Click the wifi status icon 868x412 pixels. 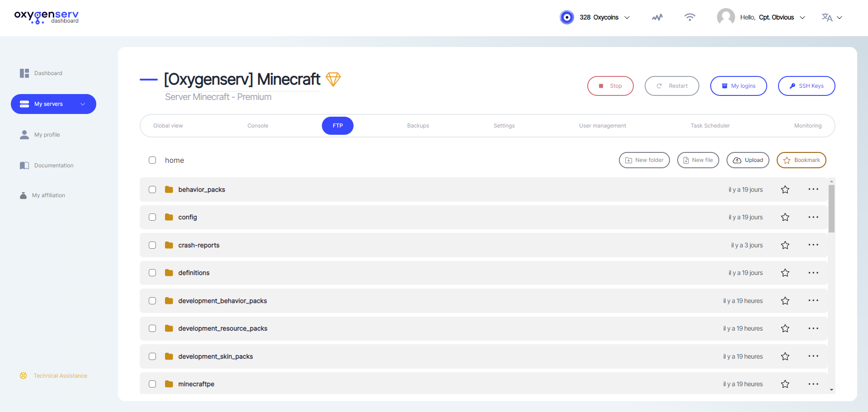click(689, 17)
